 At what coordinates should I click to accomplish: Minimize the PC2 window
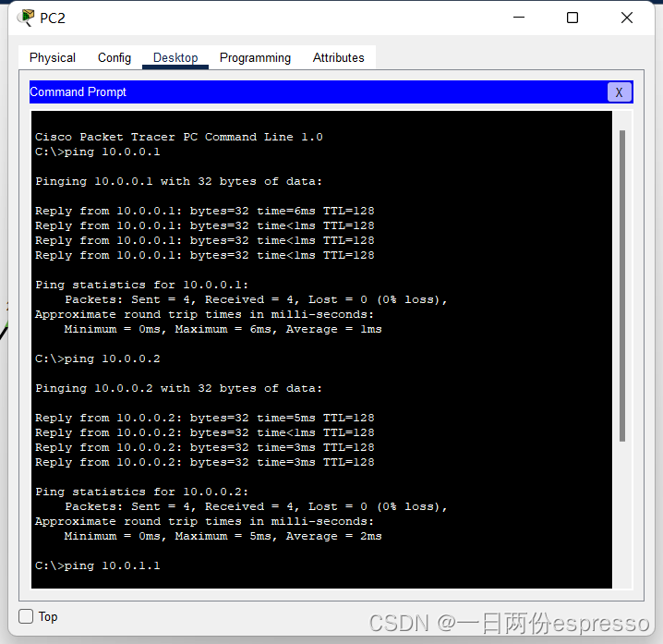click(x=519, y=18)
